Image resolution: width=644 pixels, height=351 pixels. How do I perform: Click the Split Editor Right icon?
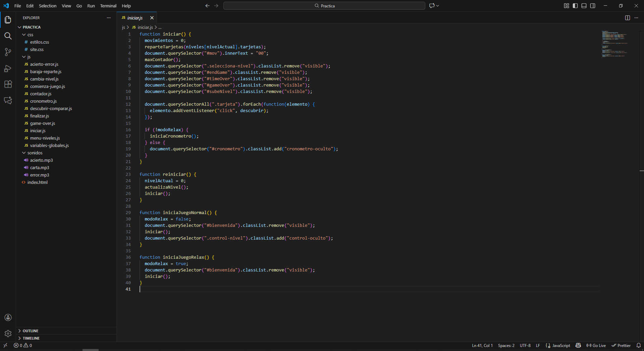(x=627, y=18)
